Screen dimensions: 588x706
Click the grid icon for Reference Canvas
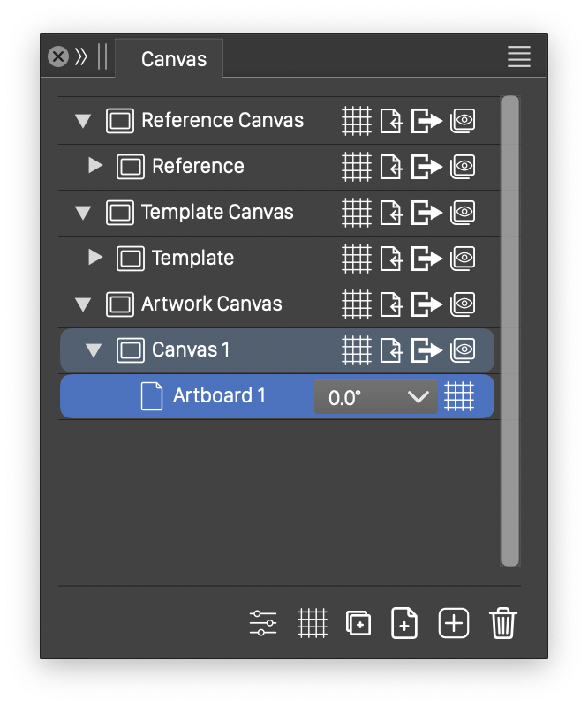tap(357, 121)
